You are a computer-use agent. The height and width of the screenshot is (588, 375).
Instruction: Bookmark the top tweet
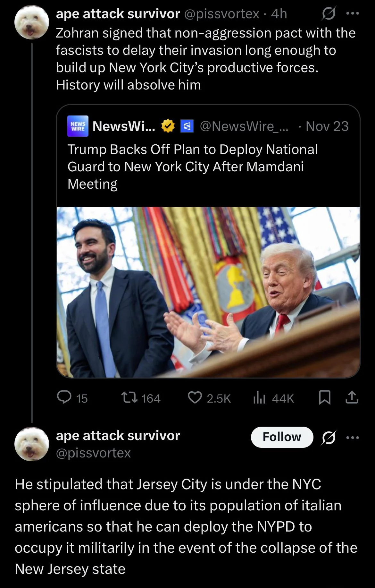point(325,397)
